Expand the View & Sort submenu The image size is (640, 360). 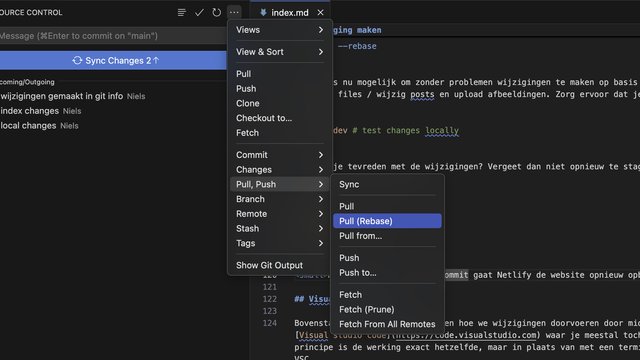click(x=280, y=52)
